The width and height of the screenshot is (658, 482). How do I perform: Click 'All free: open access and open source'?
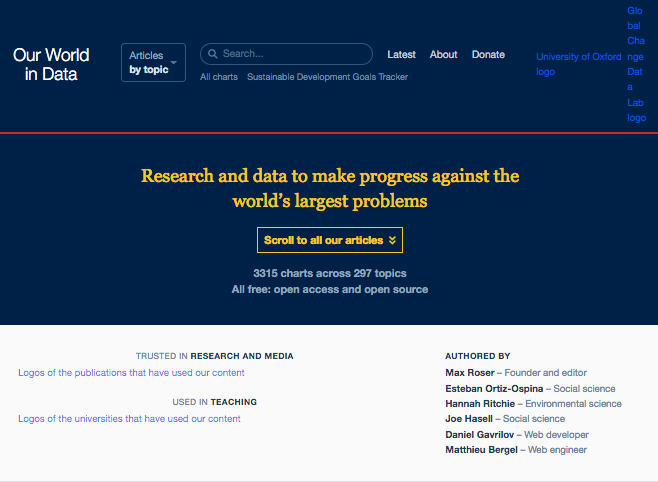[x=330, y=289]
